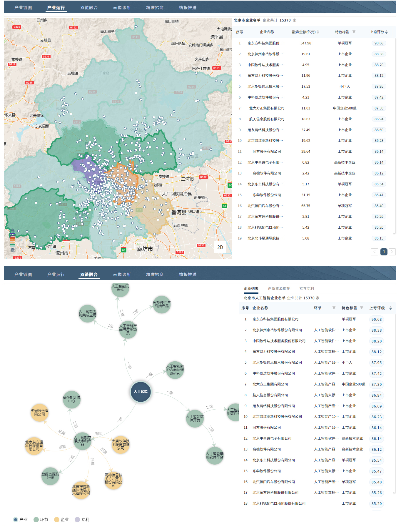Switch to 推荐专利 tab
Viewport: 401px width, 532px height.
pos(307,289)
